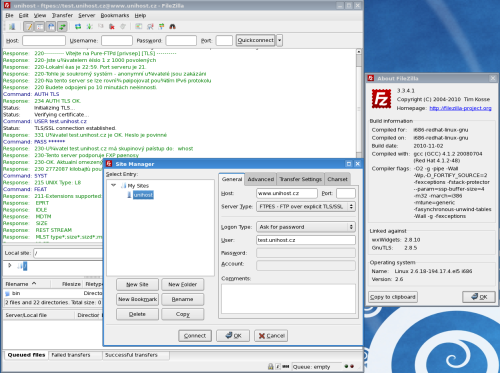
Task: Click the FileZilla logo in About dialog
Action: [x=381, y=99]
